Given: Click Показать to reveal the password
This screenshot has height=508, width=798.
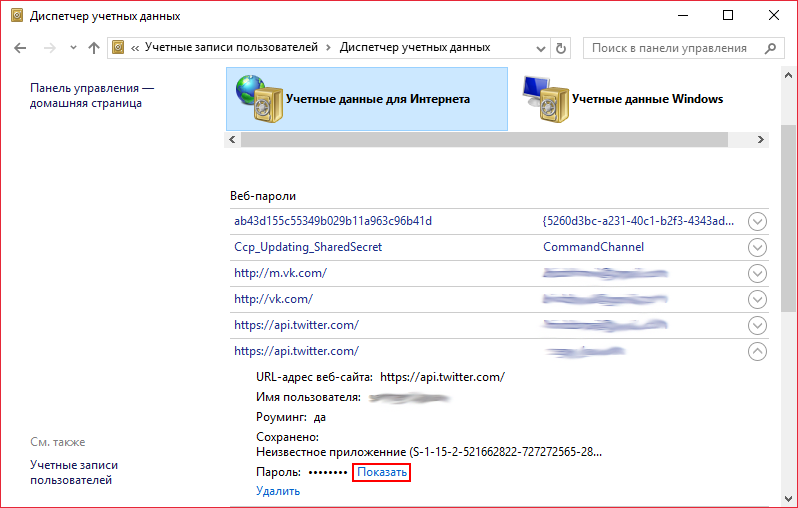Looking at the screenshot, I should tap(382, 472).
